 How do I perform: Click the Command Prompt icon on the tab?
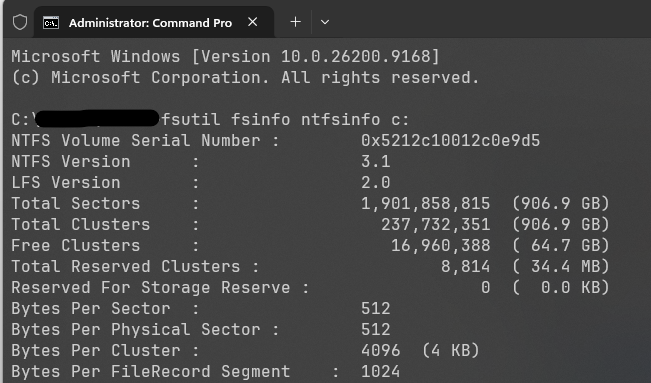click(x=51, y=23)
